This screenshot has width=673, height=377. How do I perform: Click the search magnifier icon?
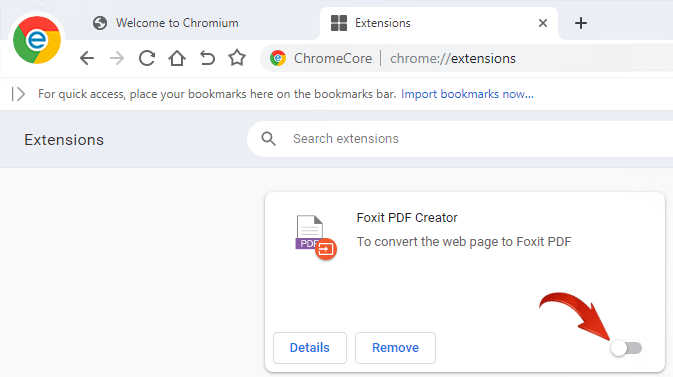click(269, 139)
